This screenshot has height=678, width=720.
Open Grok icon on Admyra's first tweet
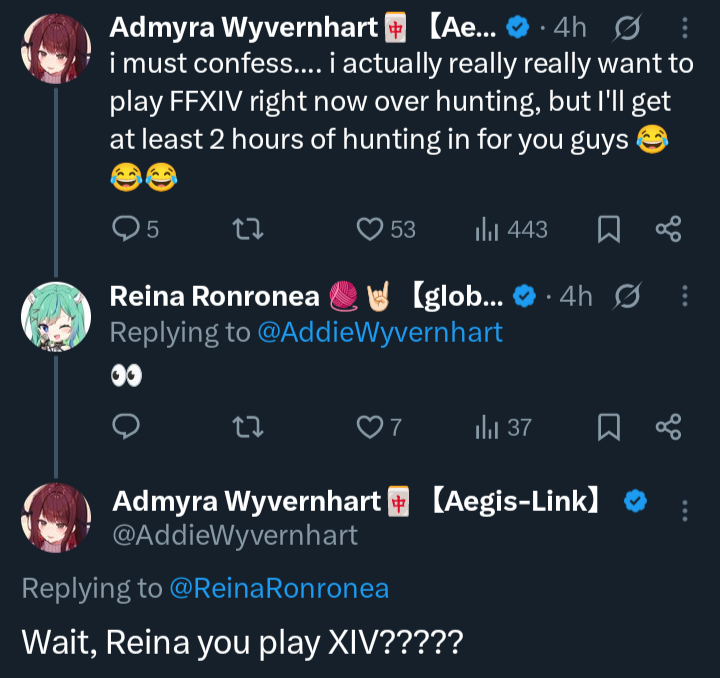630,29
